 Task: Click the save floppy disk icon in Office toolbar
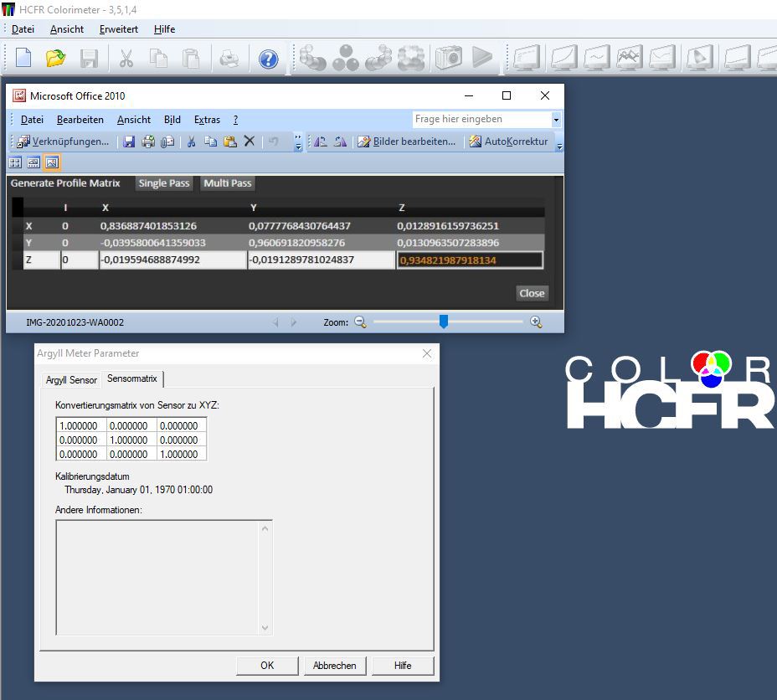coord(129,142)
